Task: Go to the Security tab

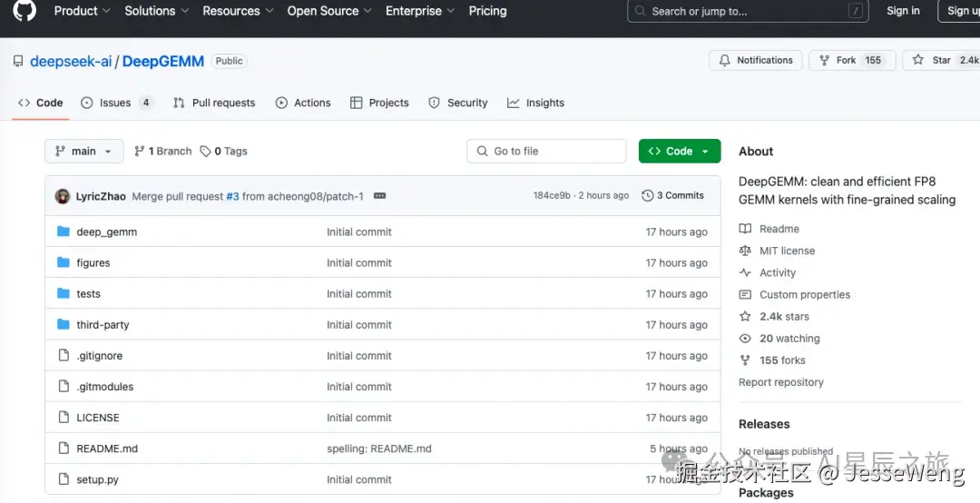Action: (458, 103)
